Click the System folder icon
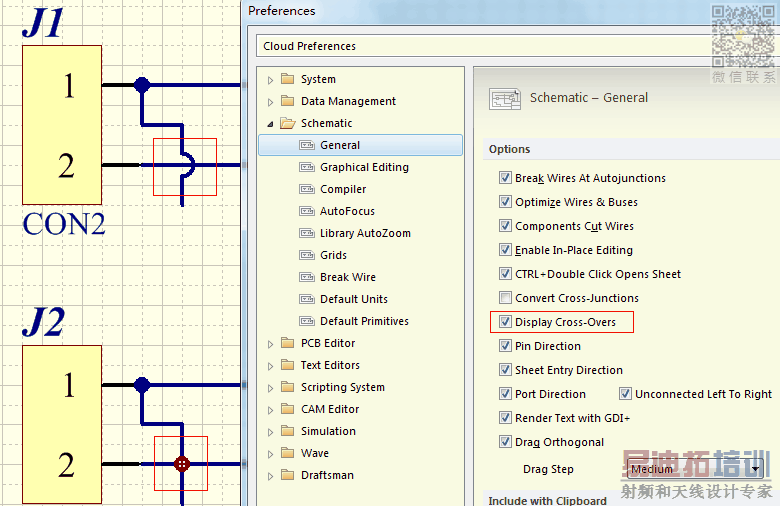This screenshot has height=506, width=780. coord(288,79)
